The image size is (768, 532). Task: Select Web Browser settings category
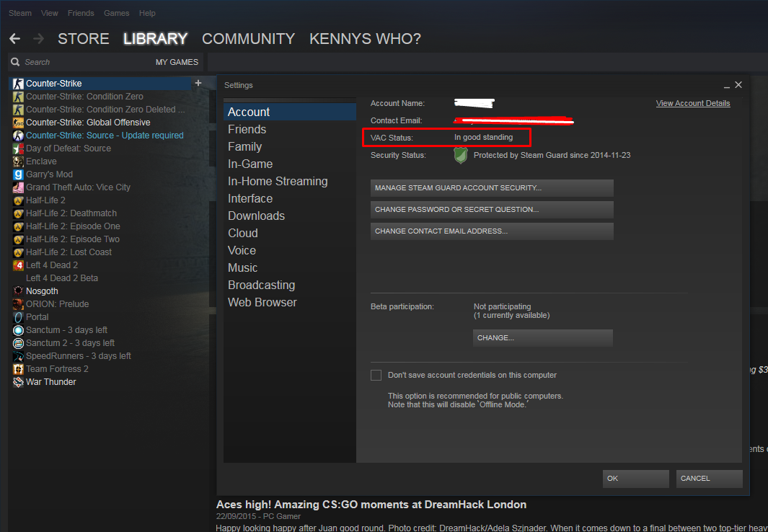290,303
